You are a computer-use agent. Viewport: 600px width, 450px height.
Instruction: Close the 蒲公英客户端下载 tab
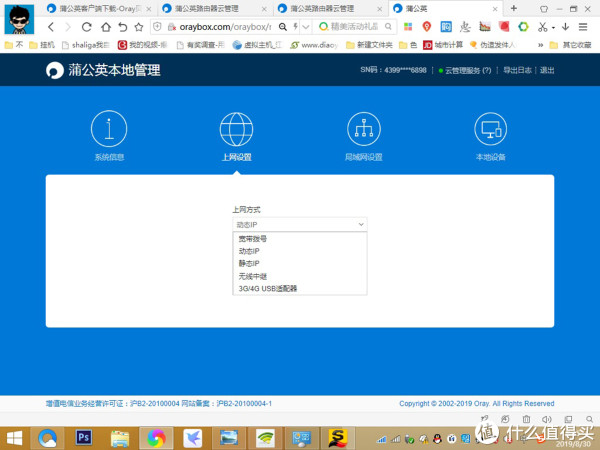pos(149,9)
